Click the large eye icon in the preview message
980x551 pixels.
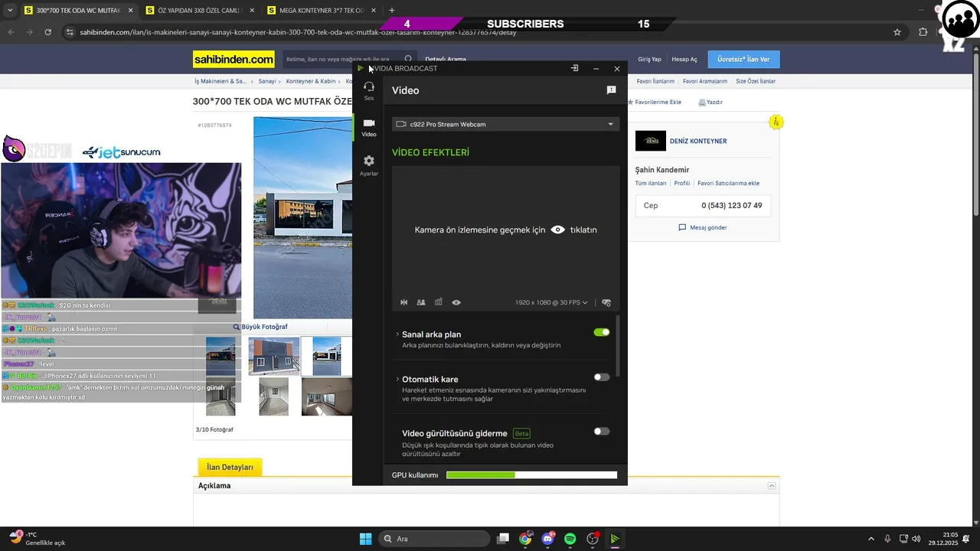557,230
